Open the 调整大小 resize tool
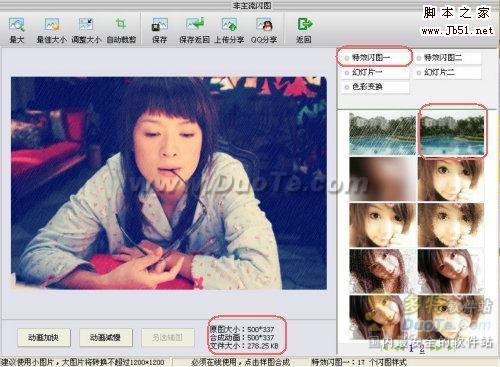The height and width of the screenshot is (367, 500). point(86,24)
